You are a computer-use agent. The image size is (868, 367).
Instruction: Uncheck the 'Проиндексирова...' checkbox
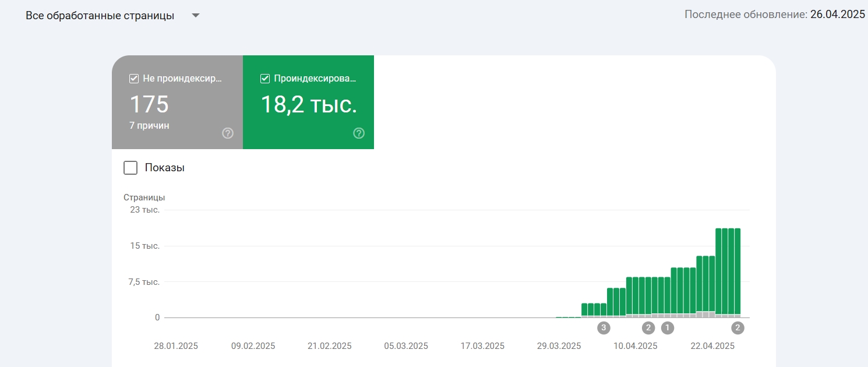coord(265,78)
